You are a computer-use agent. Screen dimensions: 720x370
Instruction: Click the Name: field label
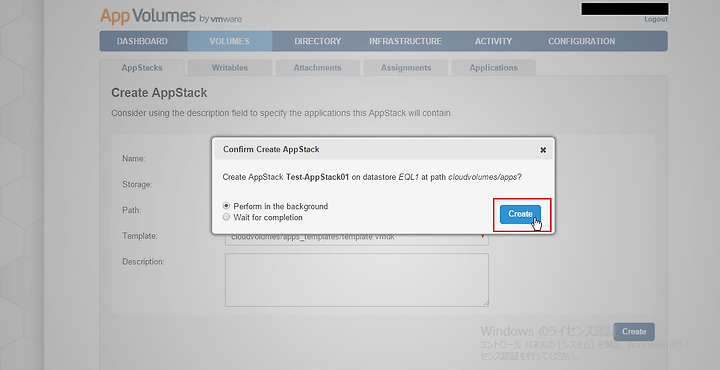(x=134, y=158)
